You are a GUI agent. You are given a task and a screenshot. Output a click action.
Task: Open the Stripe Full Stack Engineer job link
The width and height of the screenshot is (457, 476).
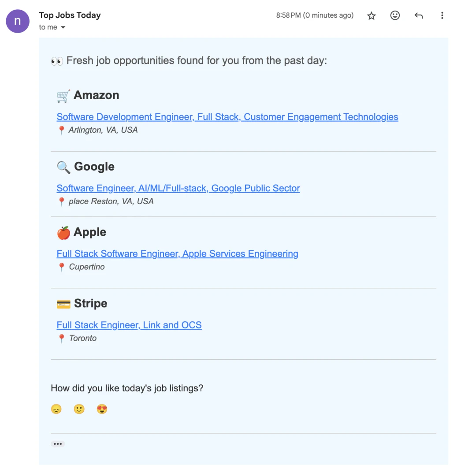pos(129,325)
